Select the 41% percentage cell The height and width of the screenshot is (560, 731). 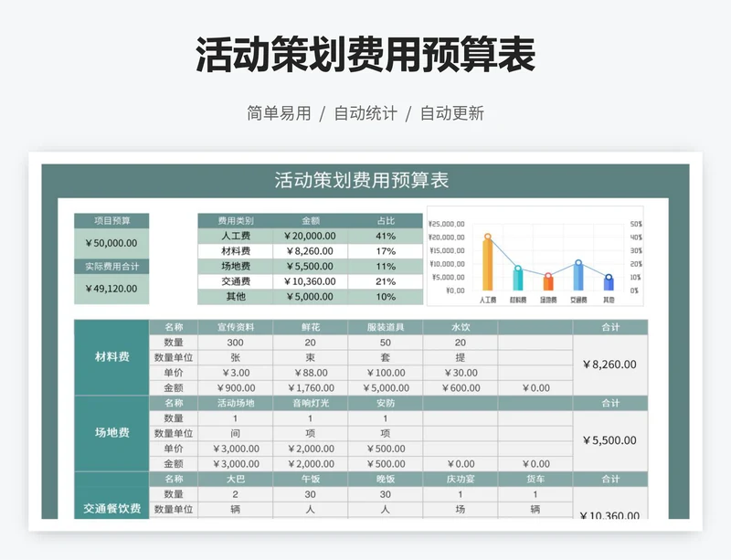click(x=386, y=236)
